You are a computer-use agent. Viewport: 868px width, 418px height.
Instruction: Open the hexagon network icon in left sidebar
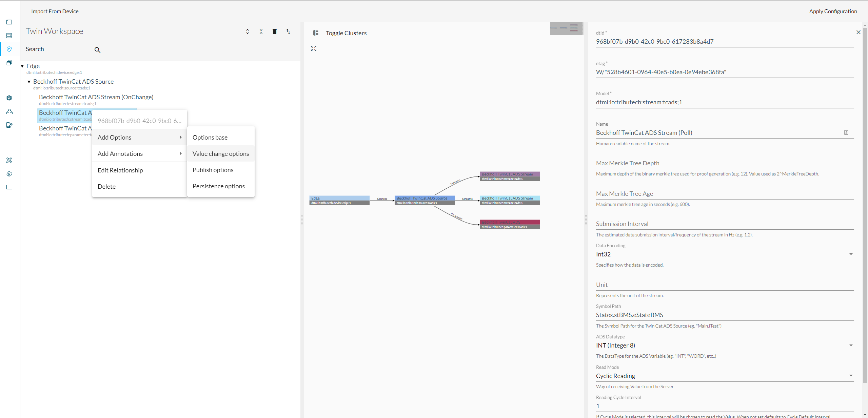[x=9, y=98]
